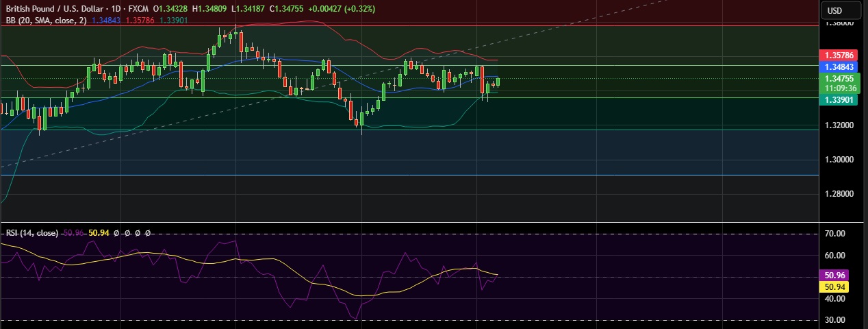Click the 40.00 RSI axis tick
Viewport: 868px width, 329px height.
click(x=835, y=299)
